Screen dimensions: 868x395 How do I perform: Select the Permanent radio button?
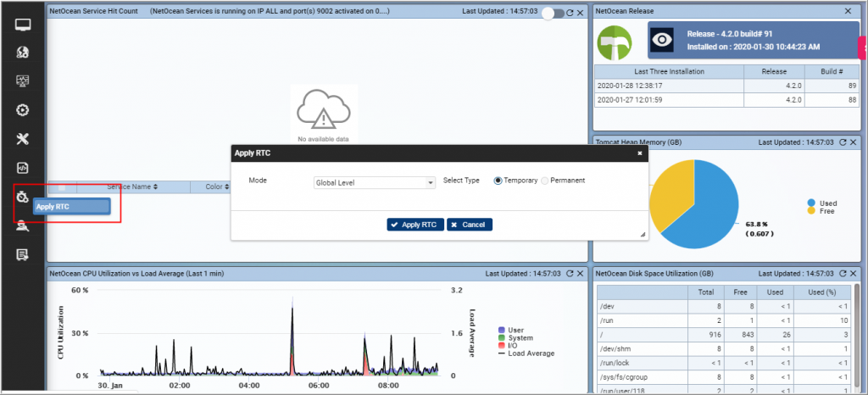click(x=545, y=181)
